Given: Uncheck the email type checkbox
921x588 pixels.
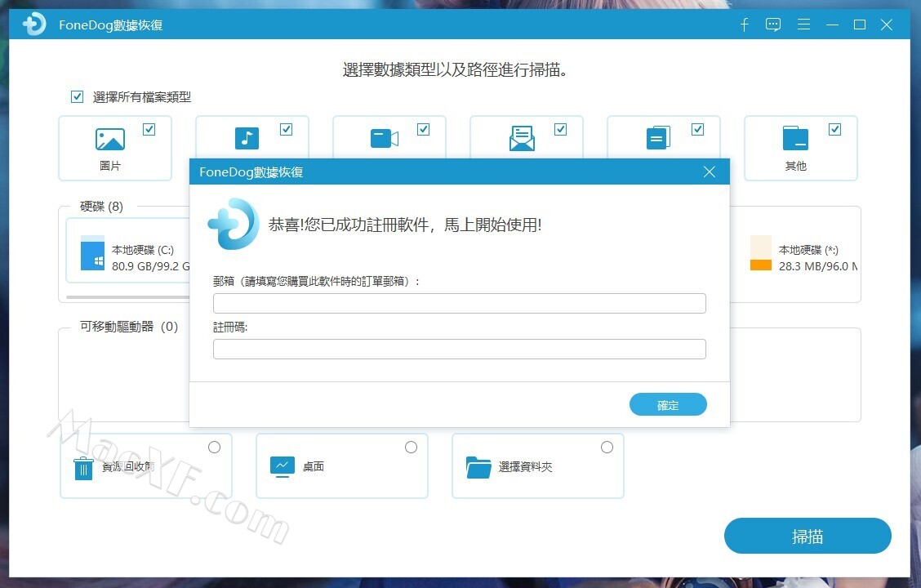Looking at the screenshot, I should (x=560, y=129).
